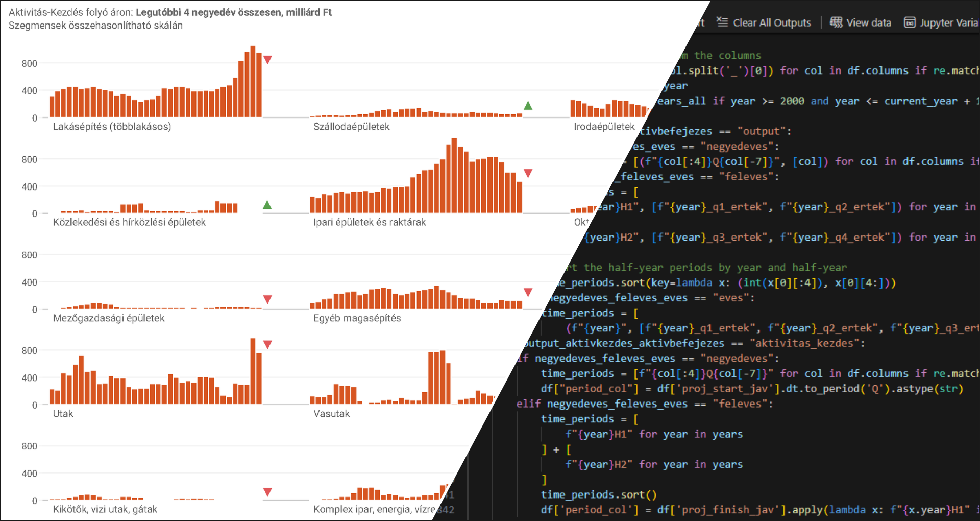Click red triangle beside Kikötők chart
Image resolution: width=980 pixels, height=521 pixels.
[x=267, y=492]
